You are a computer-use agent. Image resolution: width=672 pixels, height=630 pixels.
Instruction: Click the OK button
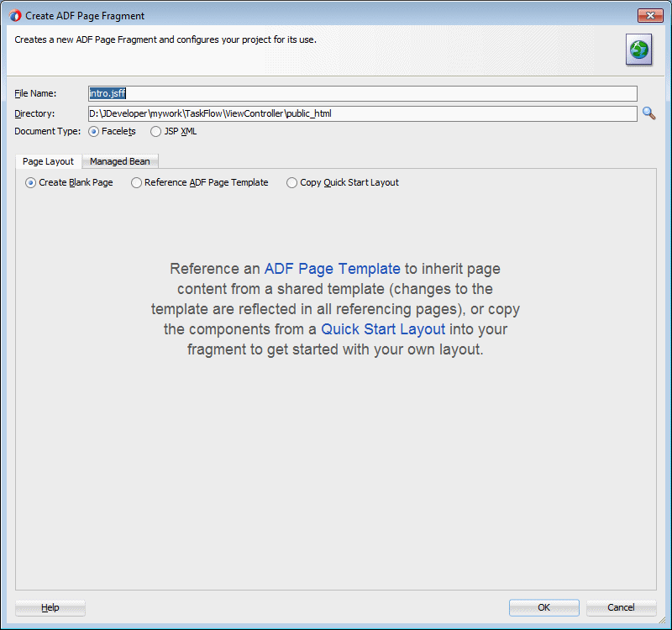pos(543,607)
